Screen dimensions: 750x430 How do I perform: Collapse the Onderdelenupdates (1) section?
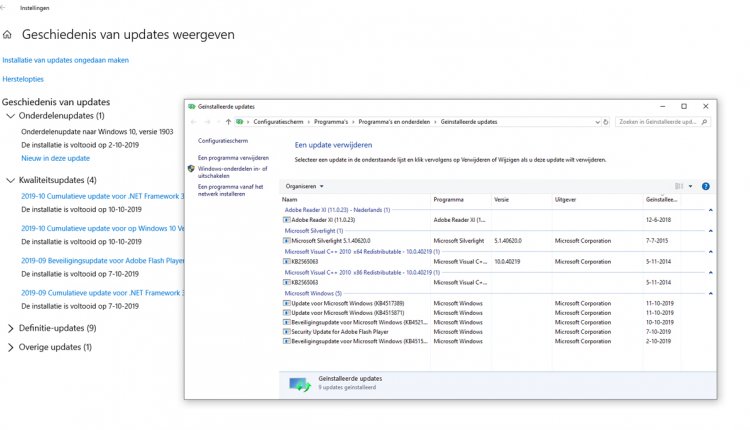(x=10, y=116)
